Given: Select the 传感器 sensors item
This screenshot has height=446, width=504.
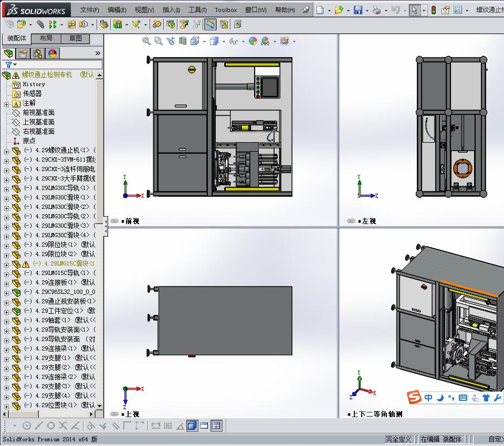Looking at the screenshot, I should pos(32,94).
